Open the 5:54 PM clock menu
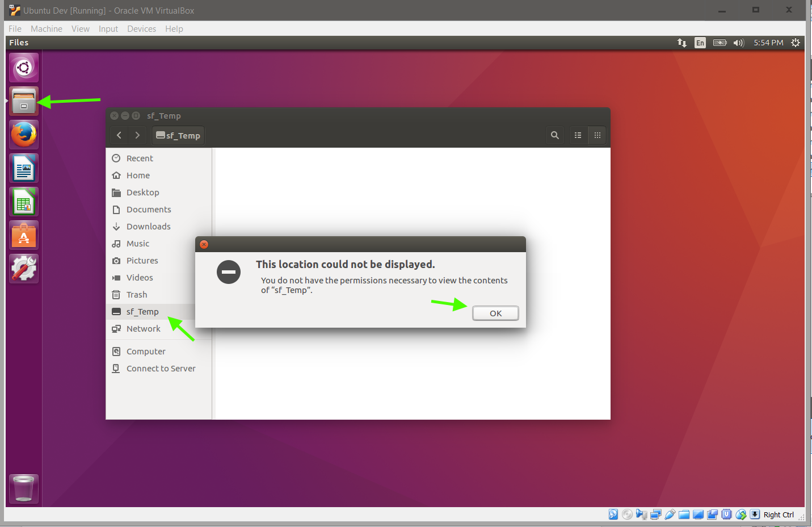Viewport: 812px width, 527px height. point(768,43)
